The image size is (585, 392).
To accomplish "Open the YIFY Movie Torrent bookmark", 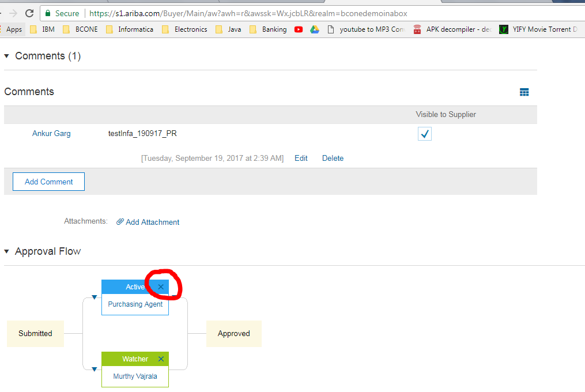I will pyautogui.click(x=538, y=29).
